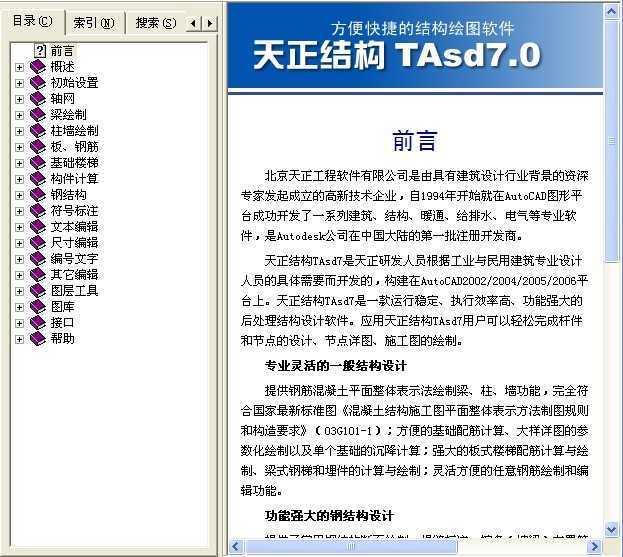Click the book icon beside 基础楼梯
Viewport: 623px width, 557px height.
point(38,163)
